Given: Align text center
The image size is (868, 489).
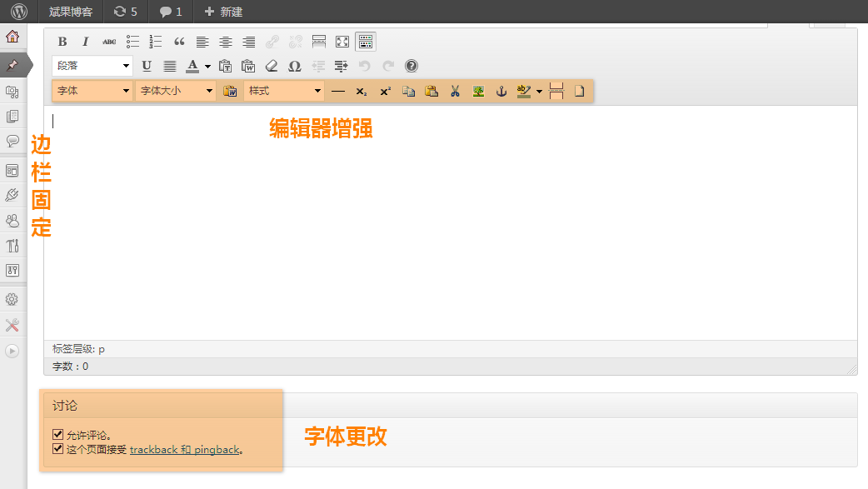Looking at the screenshot, I should [x=225, y=42].
